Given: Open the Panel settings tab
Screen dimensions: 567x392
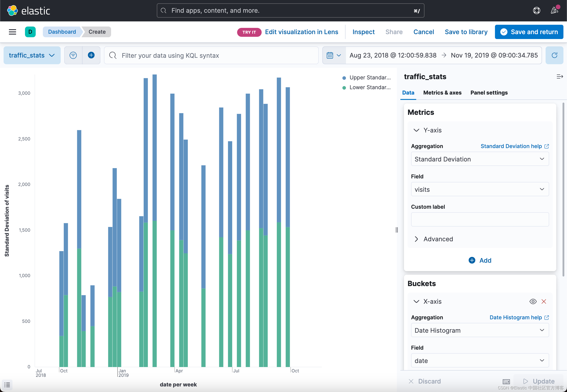Looking at the screenshot, I should click(x=489, y=93).
